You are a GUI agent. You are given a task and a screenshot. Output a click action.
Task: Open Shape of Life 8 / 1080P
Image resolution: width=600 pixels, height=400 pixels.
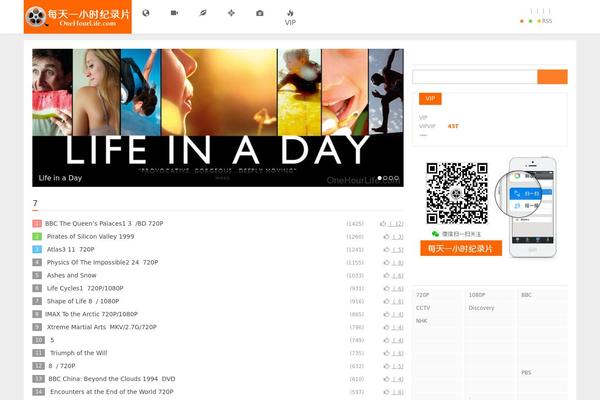tap(83, 301)
